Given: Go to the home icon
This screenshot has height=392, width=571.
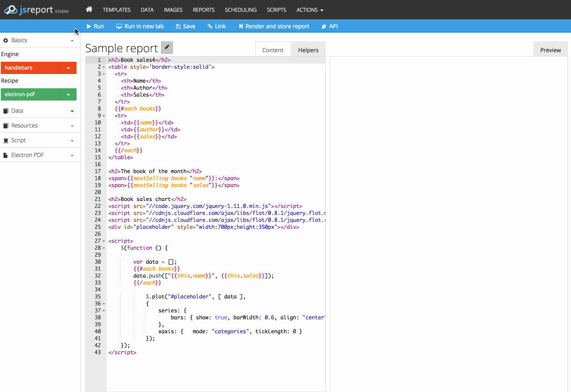Looking at the screenshot, I should click(x=89, y=10).
